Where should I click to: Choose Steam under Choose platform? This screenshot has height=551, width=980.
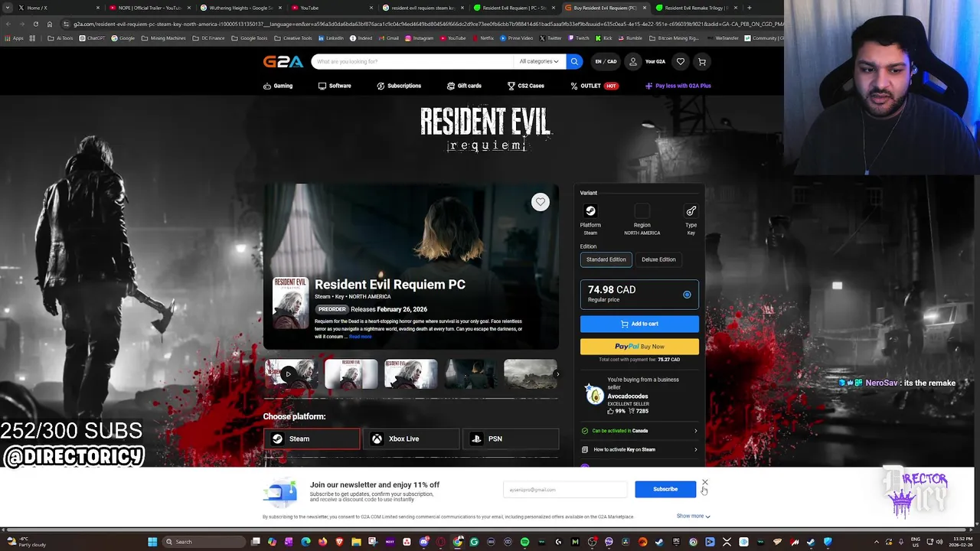pos(312,439)
